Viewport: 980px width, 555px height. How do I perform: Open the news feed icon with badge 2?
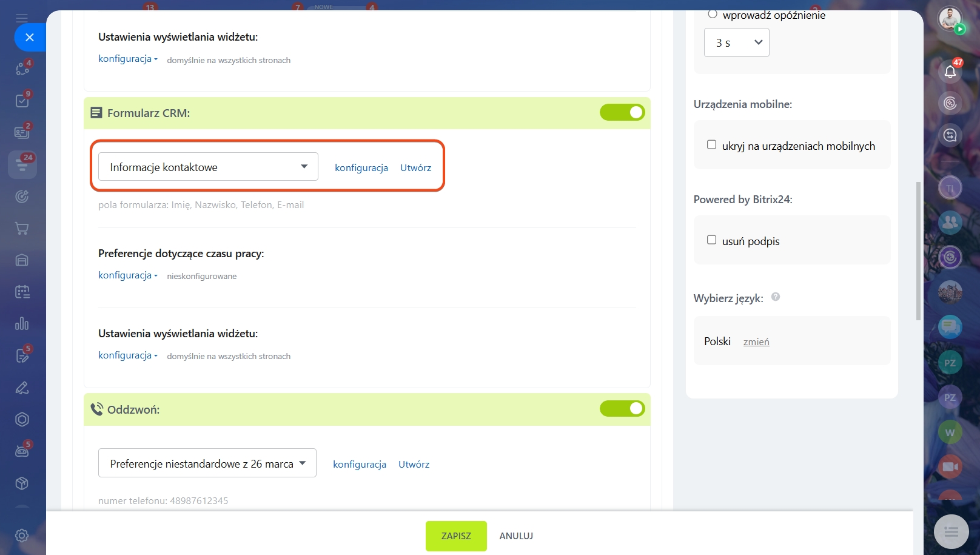coord(22,132)
